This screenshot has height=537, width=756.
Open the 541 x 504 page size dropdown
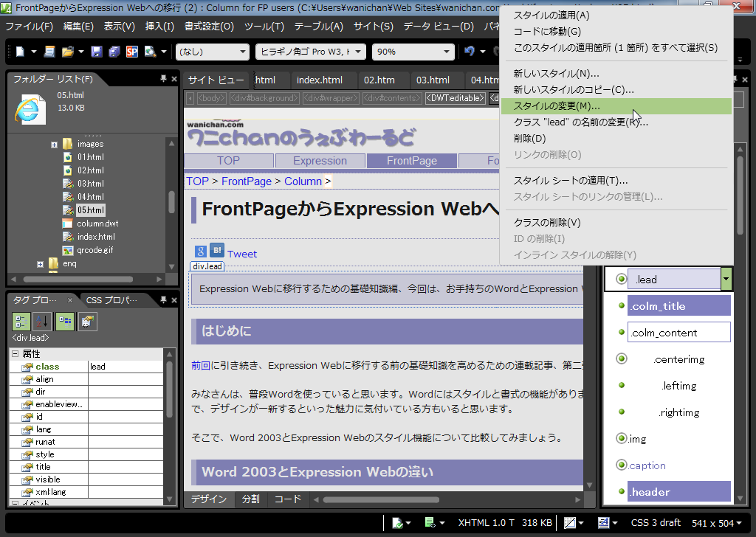(739, 523)
